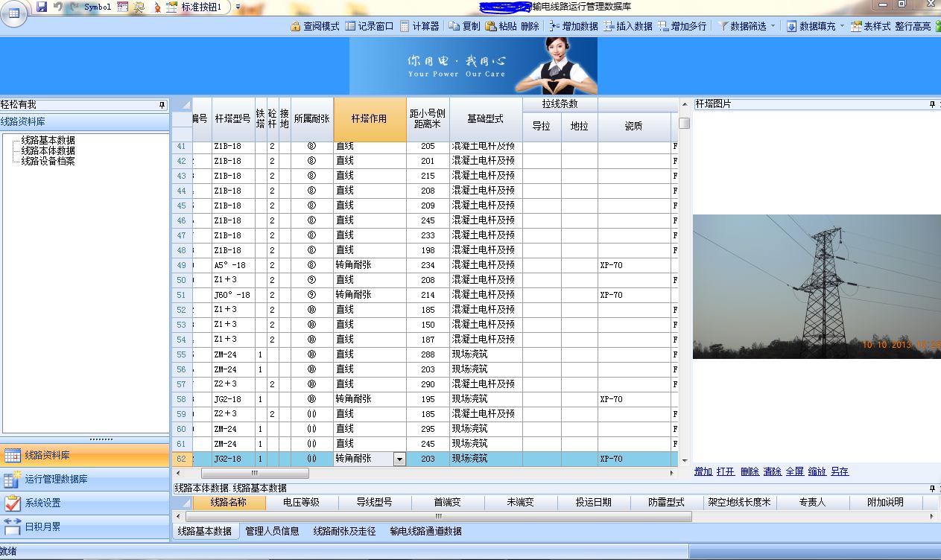Screen dimensions: 941x560
Task: Open 杆塔作用 dropdown in row 62
Action: pyautogui.click(x=399, y=459)
